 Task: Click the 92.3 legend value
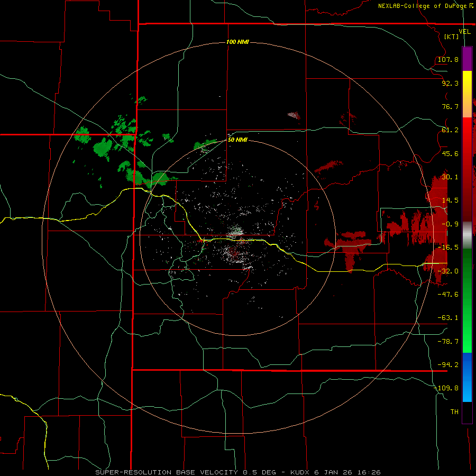click(x=450, y=83)
